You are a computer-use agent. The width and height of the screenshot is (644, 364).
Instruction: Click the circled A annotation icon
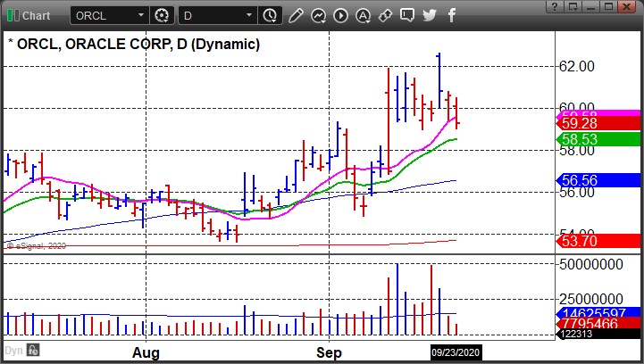363,15
